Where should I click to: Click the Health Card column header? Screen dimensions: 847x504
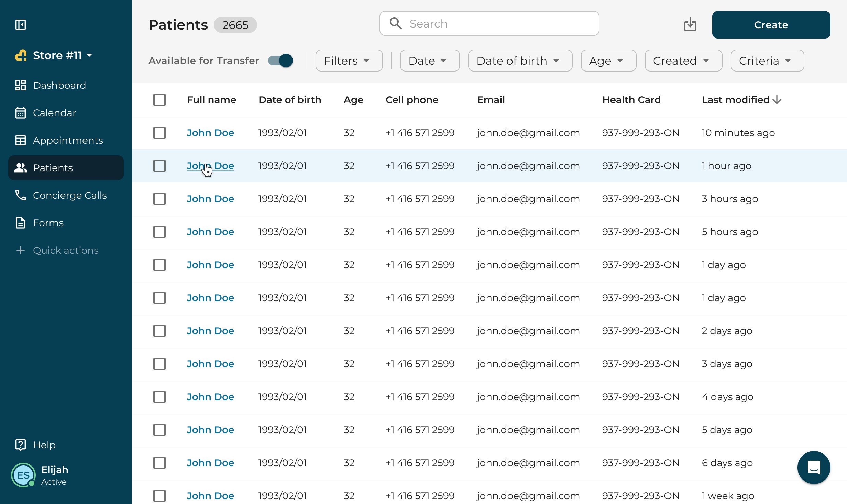[631, 100]
